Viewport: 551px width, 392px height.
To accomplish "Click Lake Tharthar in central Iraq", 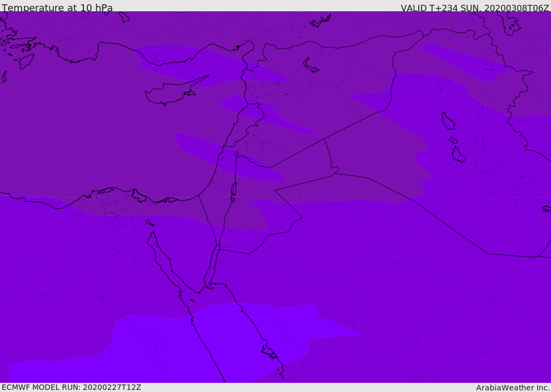I will 448,121.
